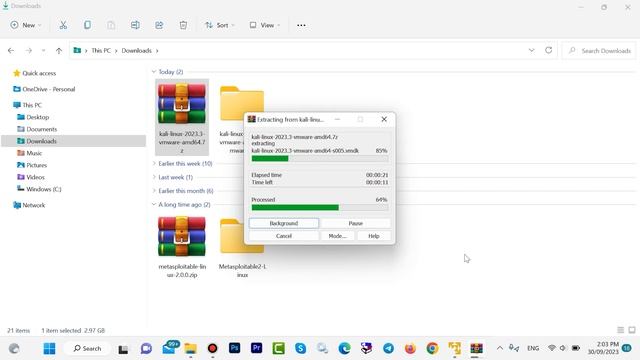The width and height of the screenshot is (640, 360).
Task: Expand address bar history dropdown
Action: click(x=531, y=50)
